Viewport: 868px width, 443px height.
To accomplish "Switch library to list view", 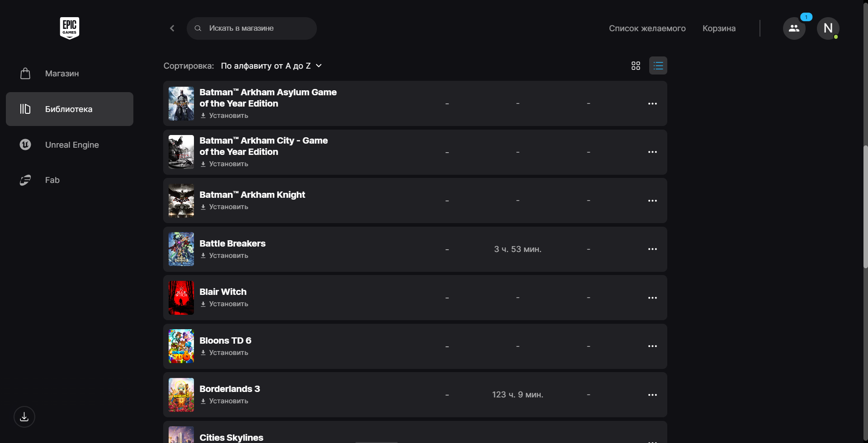I will coord(658,66).
